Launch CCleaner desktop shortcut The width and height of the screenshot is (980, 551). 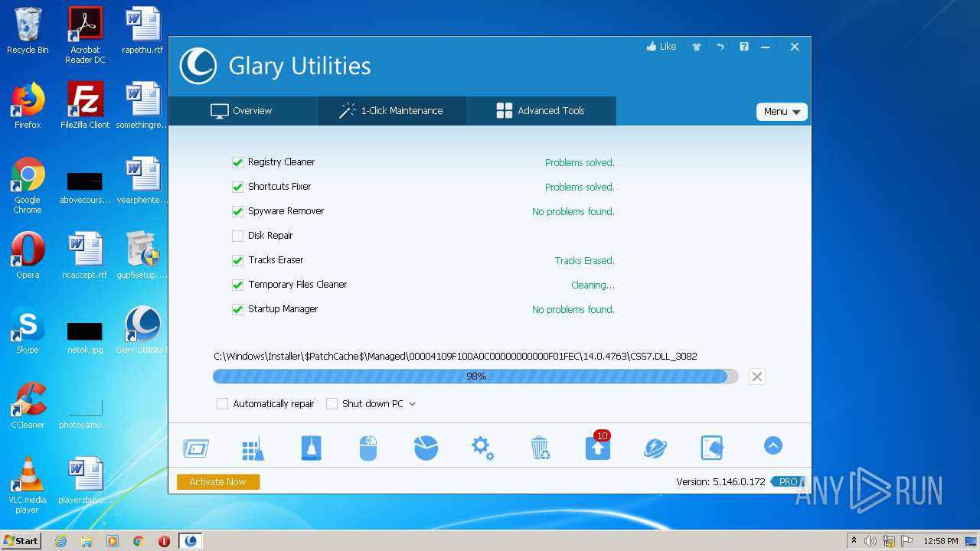(x=28, y=405)
